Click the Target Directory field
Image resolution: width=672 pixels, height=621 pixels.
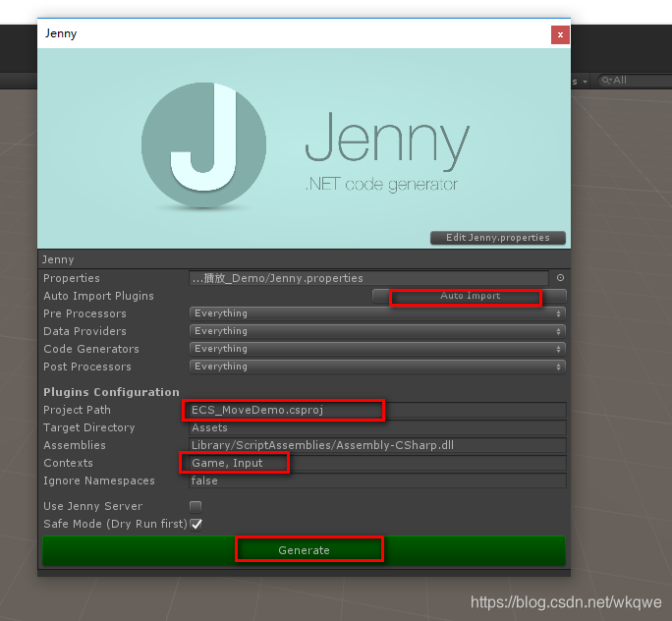pos(377,427)
